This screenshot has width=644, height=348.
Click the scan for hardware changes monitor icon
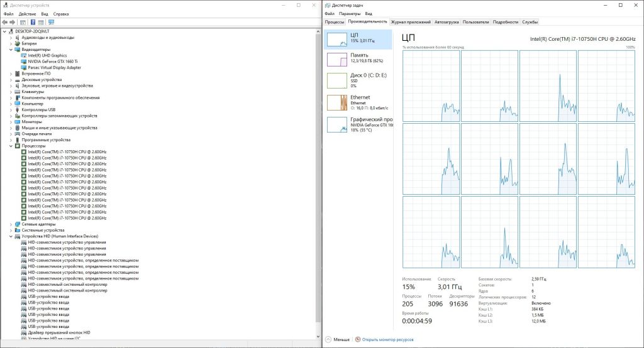pos(51,22)
